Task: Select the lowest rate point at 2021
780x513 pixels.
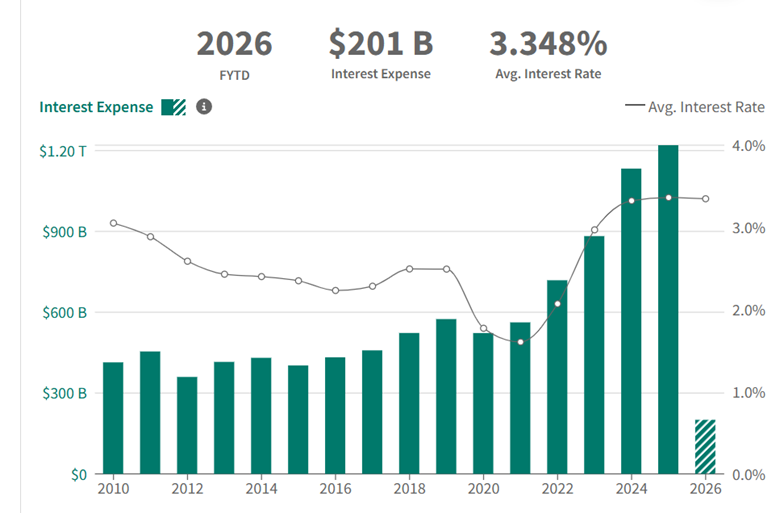Action: (x=520, y=342)
